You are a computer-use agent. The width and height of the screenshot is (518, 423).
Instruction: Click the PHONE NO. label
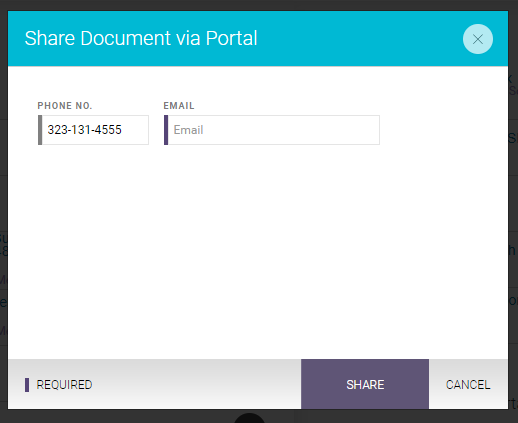(65, 106)
